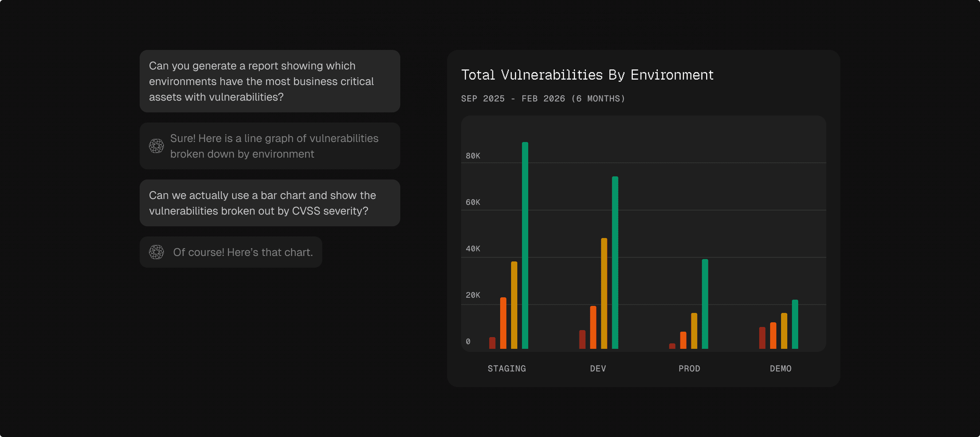Click the STAGING axis label
The image size is (980, 437).
click(x=507, y=368)
